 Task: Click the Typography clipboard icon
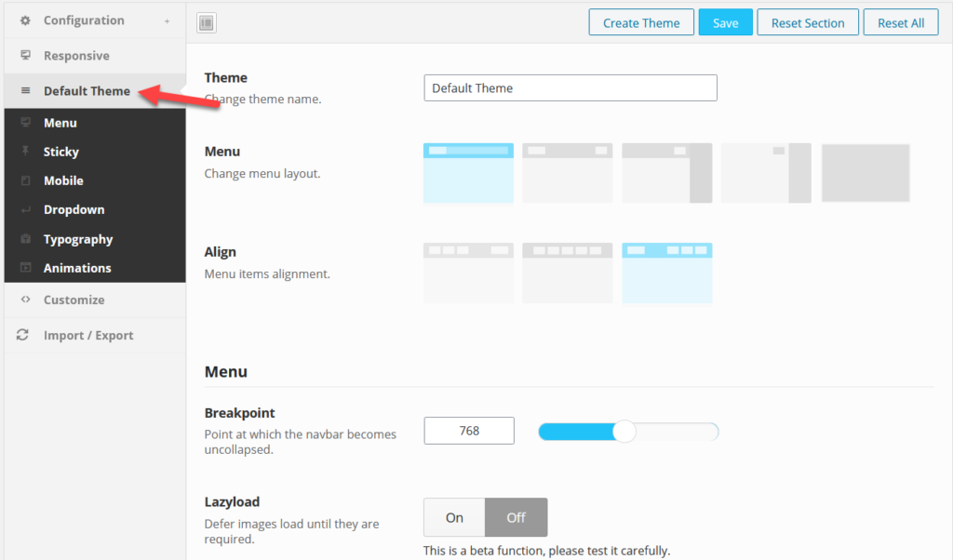(25, 239)
